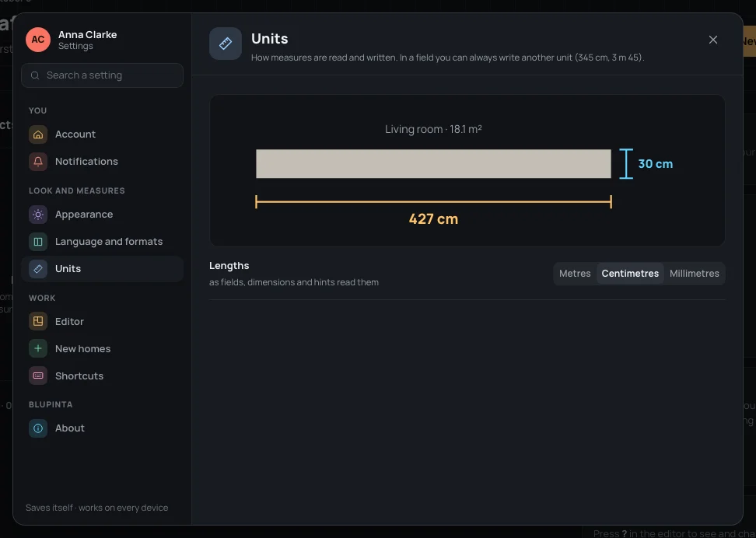Image resolution: width=756 pixels, height=538 pixels.
Task: Click the 427 cm width dimension label
Action: pyautogui.click(x=433, y=219)
